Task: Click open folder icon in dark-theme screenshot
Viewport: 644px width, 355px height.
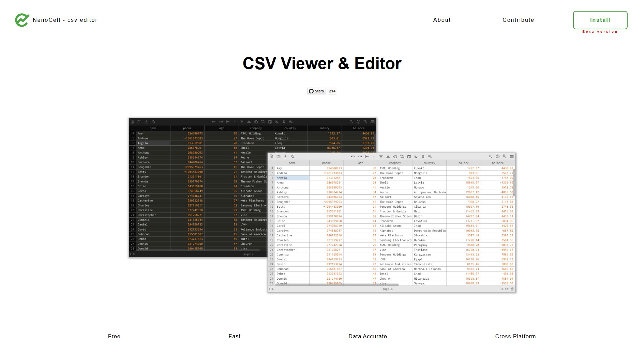Action: pyautogui.click(x=139, y=122)
